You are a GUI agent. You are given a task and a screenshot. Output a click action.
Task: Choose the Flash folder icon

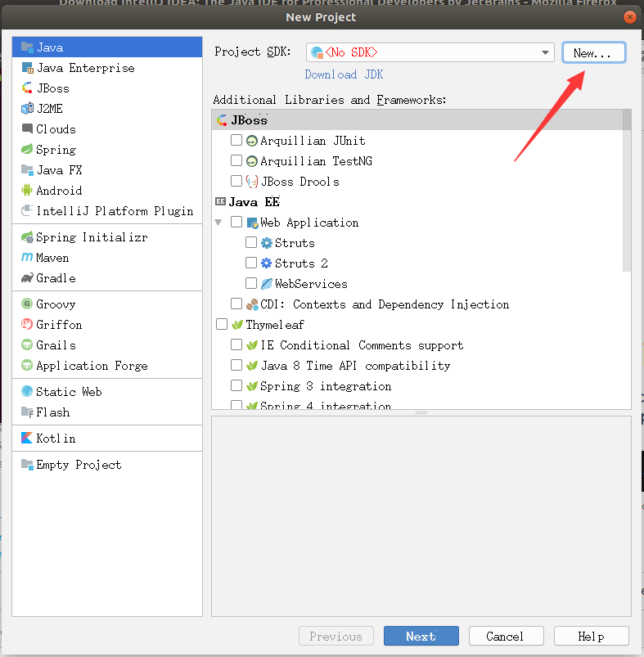pyautogui.click(x=27, y=412)
